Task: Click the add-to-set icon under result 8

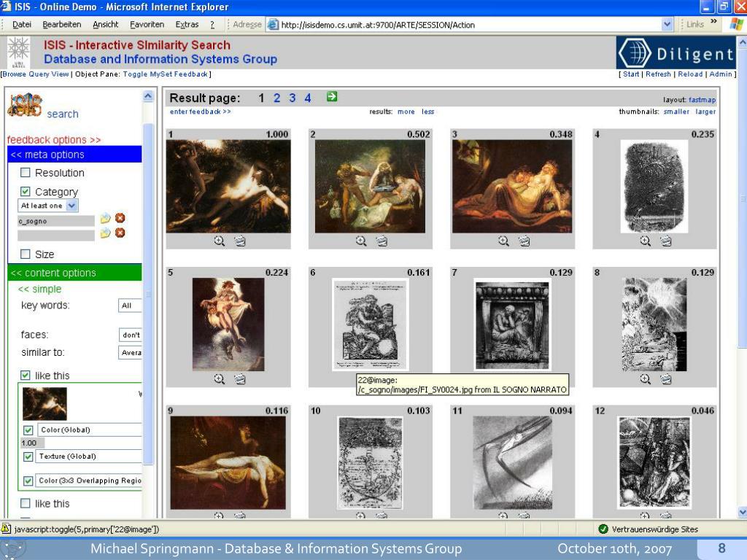Action: [x=665, y=379]
